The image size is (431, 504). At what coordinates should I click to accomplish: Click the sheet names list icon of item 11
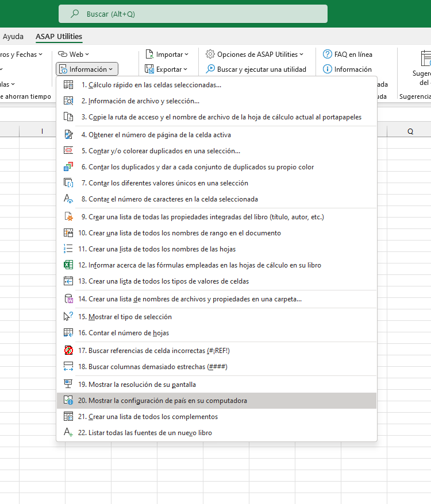pos(68,249)
